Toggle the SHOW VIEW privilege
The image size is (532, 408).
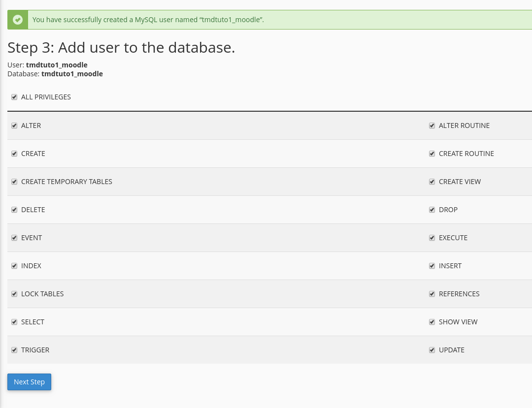click(432, 322)
